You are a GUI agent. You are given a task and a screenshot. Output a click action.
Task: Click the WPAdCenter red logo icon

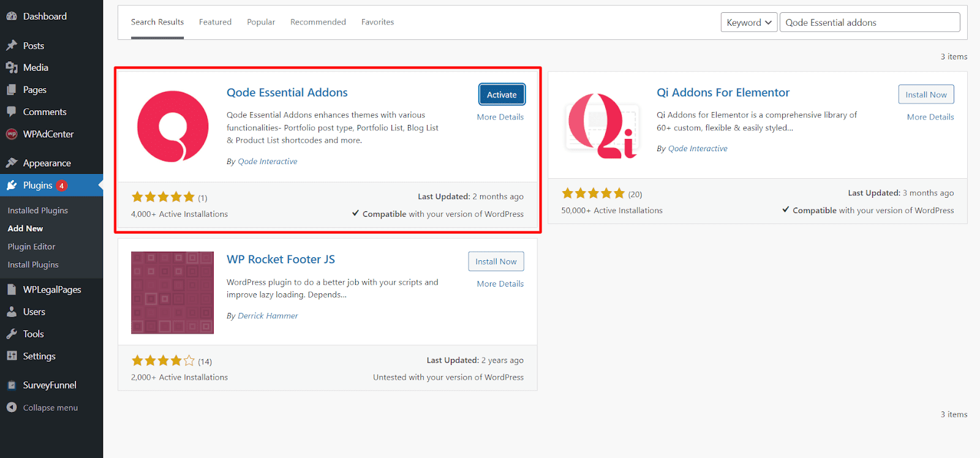pos(12,134)
